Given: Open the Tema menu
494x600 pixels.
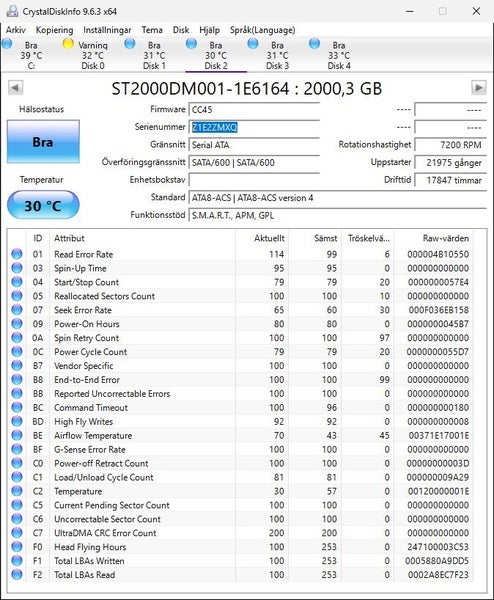Looking at the screenshot, I should point(152,30).
